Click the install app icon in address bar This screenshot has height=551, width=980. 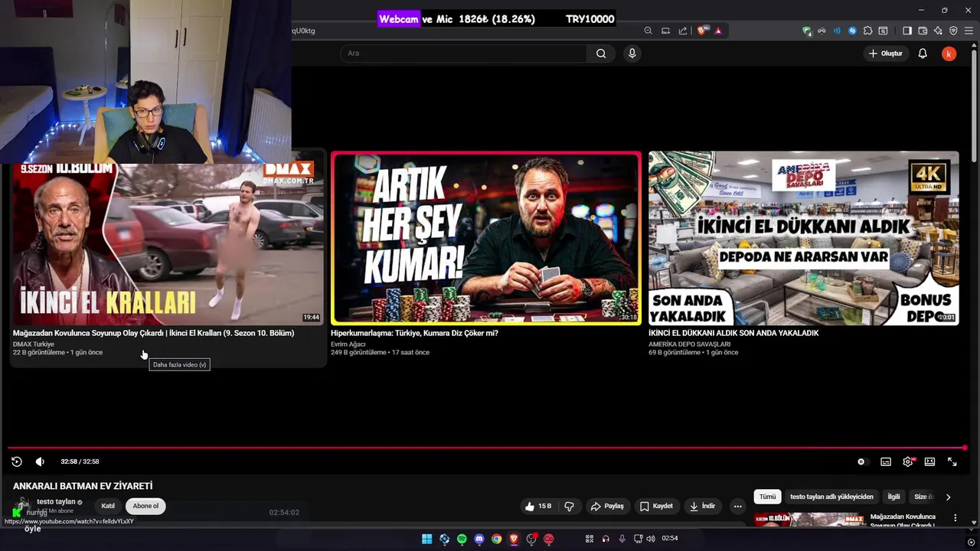pyautogui.click(x=665, y=31)
